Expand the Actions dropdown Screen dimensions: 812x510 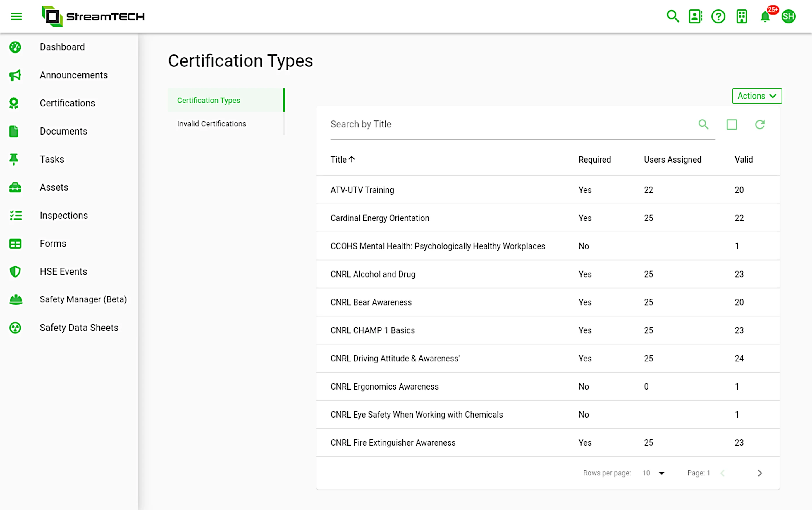(757, 96)
